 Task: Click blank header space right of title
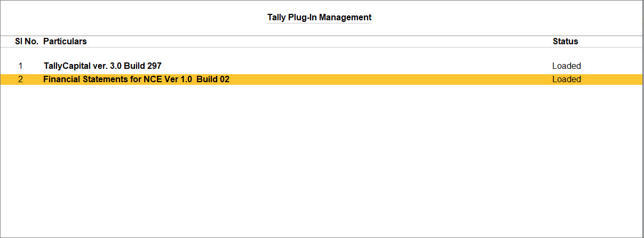pyautogui.click(x=507, y=17)
